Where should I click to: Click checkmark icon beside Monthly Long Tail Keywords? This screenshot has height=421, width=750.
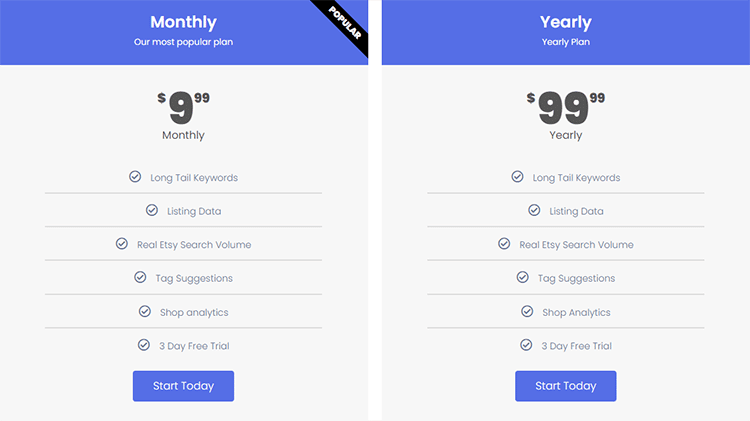pyautogui.click(x=135, y=177)
